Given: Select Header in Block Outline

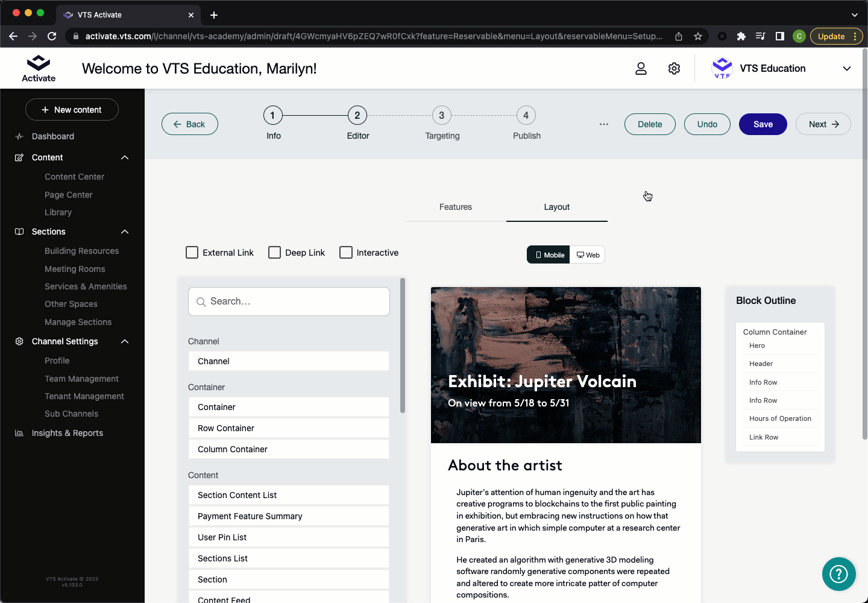Looking at the screenshot, I should point(780,364).
